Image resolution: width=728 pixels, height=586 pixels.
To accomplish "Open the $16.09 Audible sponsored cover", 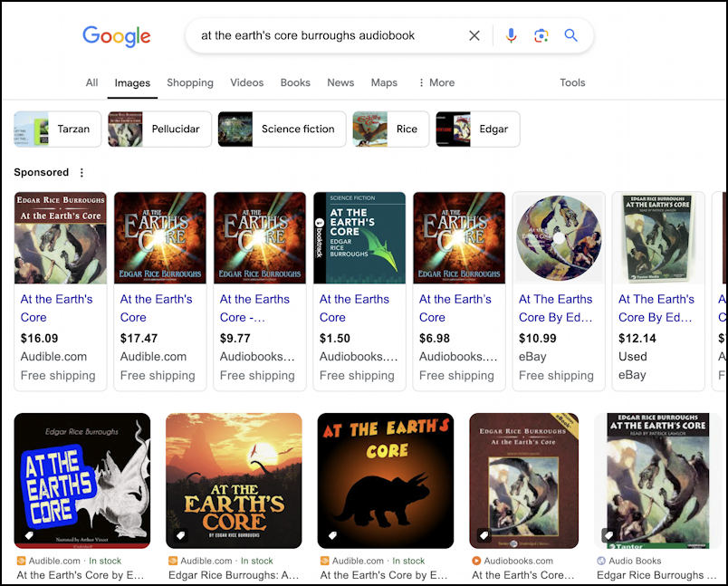I will coord(61,237).
